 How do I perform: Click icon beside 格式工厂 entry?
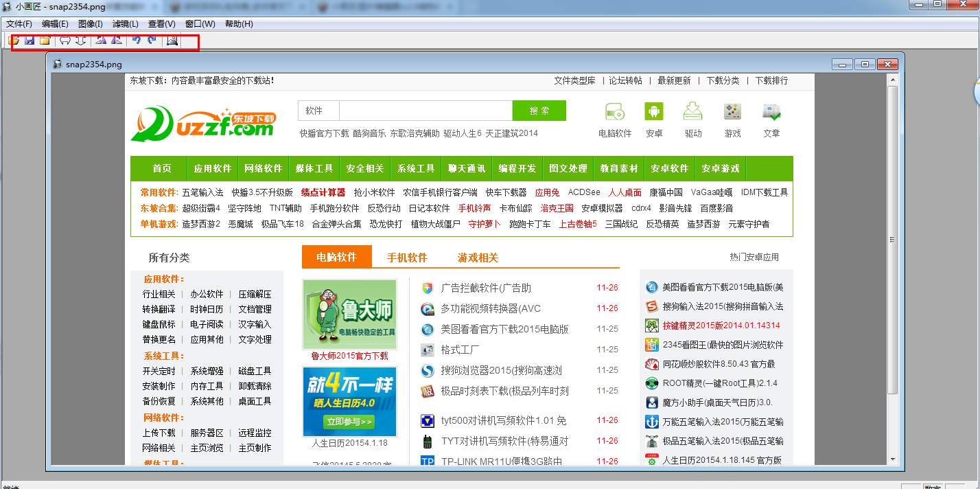coord(428,350)
